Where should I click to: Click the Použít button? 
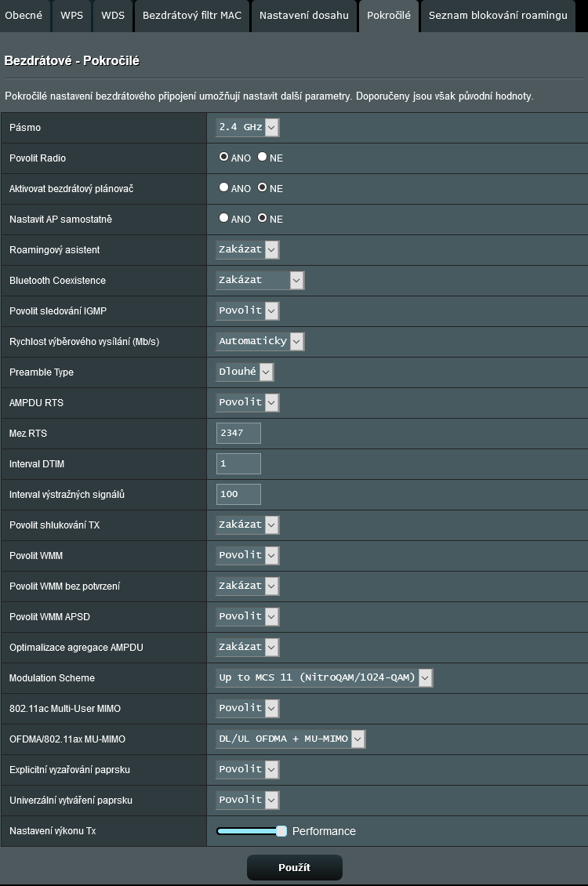[x=294, y=867]
